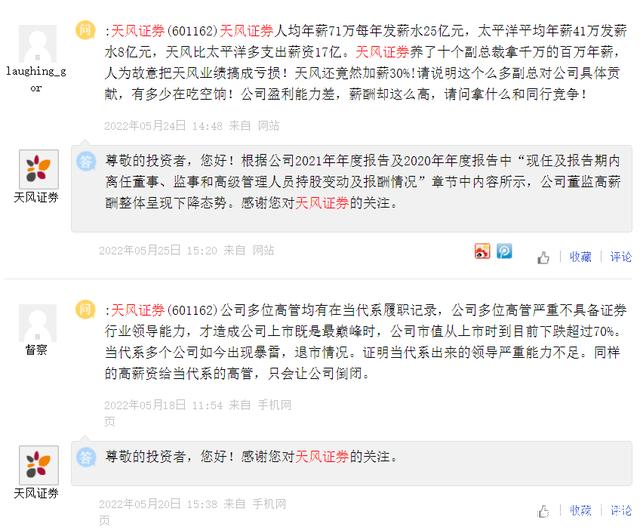Click 评论 under the second answer

[620, 511]
